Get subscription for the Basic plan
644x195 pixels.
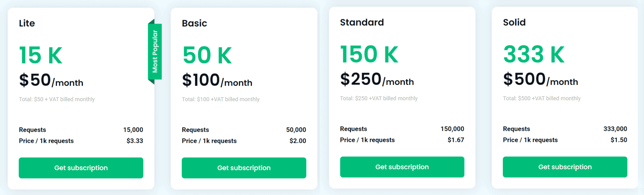pyautogui.click(x=244, y=168)
